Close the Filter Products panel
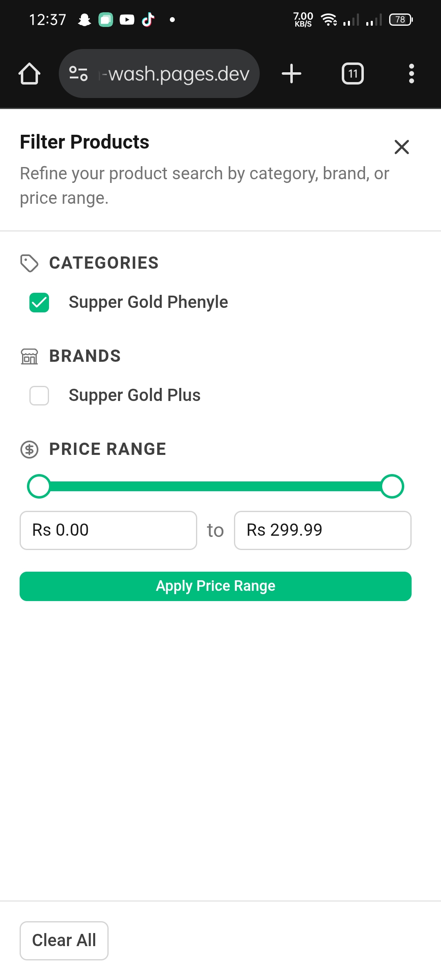 coord(402,147)
